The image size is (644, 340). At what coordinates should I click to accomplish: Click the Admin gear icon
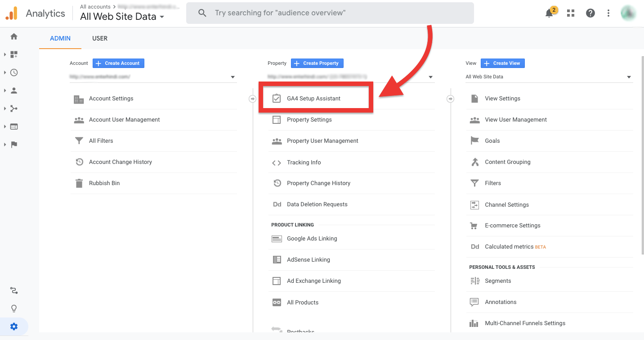pos(14,326)
